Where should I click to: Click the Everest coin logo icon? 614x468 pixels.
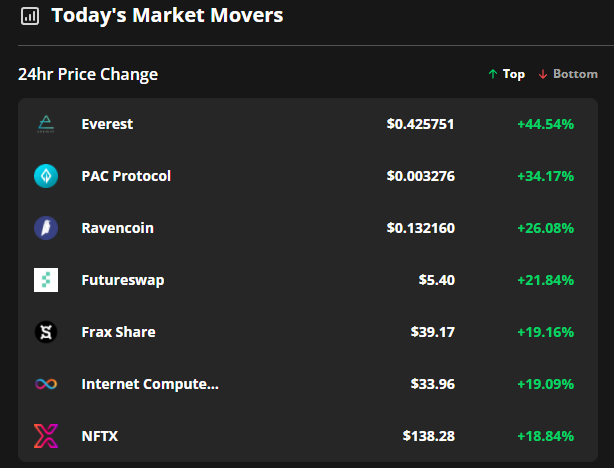pyautogui.click(x=46, y=124)
